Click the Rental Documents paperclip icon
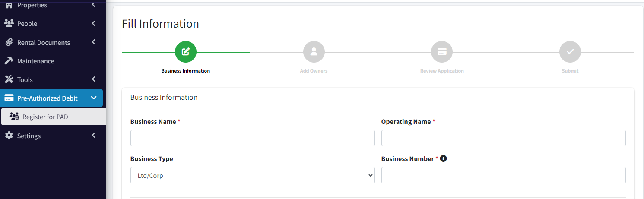Image resolution: width=644 pixels, height=199 pixels. tap(9, 42)
